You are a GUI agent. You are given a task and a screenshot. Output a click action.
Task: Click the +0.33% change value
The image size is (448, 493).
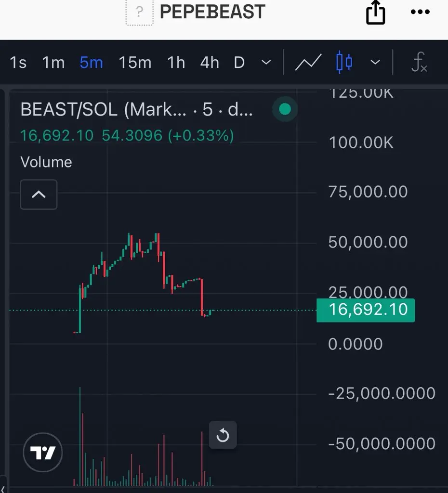(201, 136)
